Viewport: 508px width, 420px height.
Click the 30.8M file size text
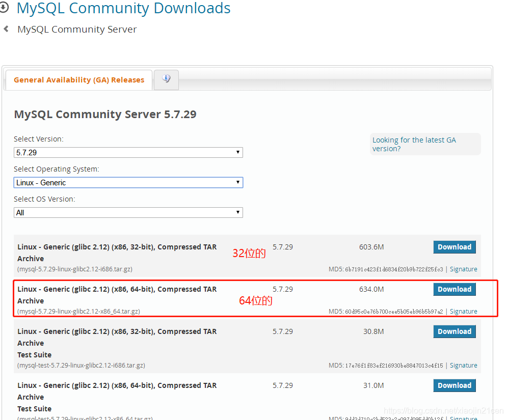[373, 331]
